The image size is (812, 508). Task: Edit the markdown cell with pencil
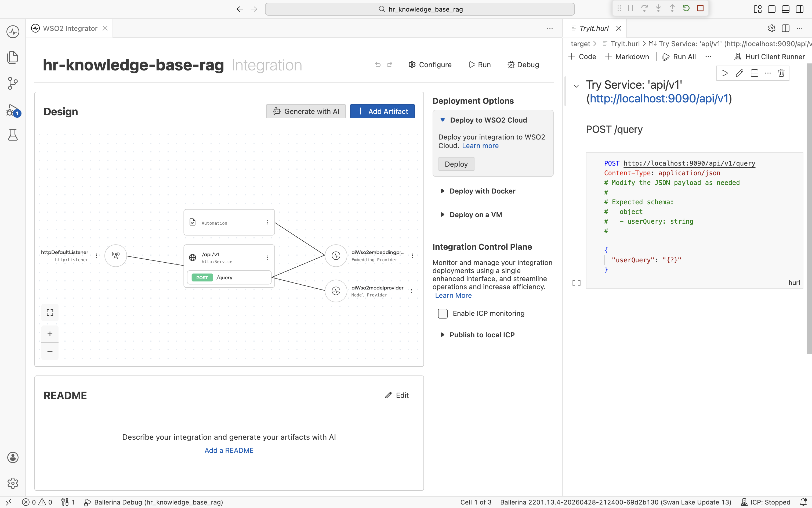point(740,73)
